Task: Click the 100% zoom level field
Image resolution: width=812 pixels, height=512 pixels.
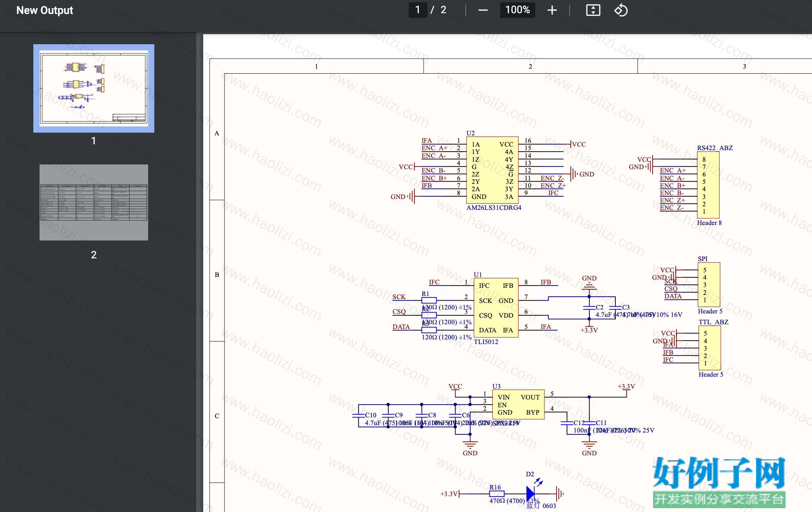Action: pos(517,10)
